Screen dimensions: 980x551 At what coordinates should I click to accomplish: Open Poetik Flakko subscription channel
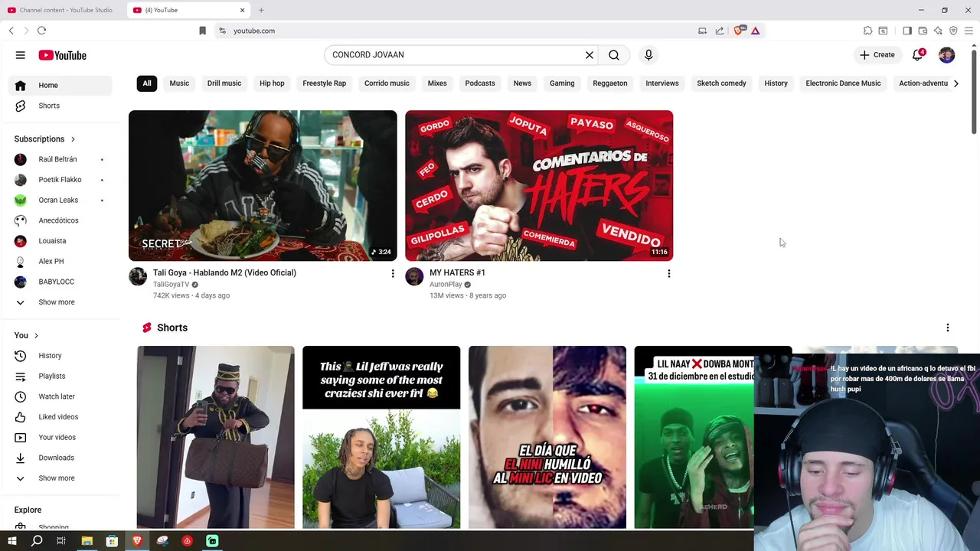[60, 180]
